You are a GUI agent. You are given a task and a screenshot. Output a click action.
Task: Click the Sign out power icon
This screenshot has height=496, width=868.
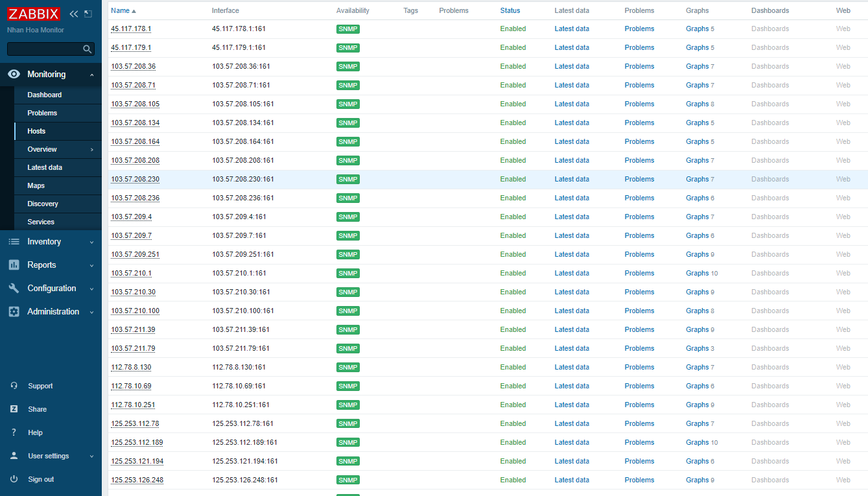[x=14, y=479]
